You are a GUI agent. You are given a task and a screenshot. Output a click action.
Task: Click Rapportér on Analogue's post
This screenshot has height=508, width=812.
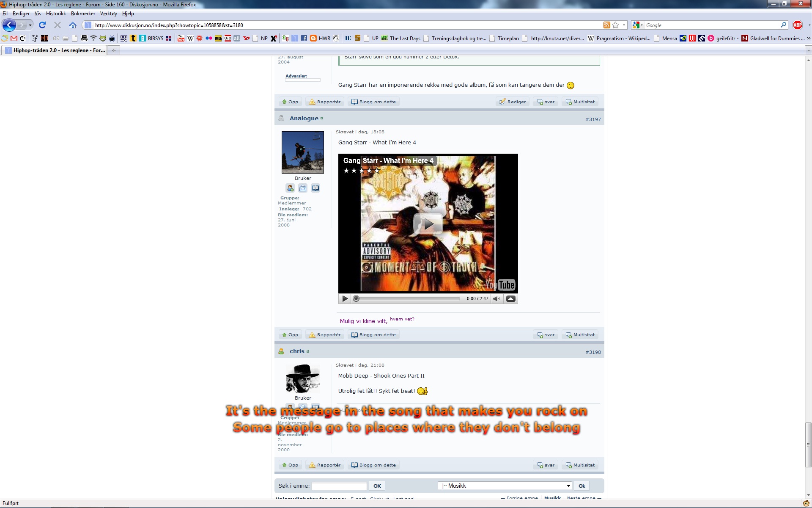pyautogui.click(x=325, y=335)
